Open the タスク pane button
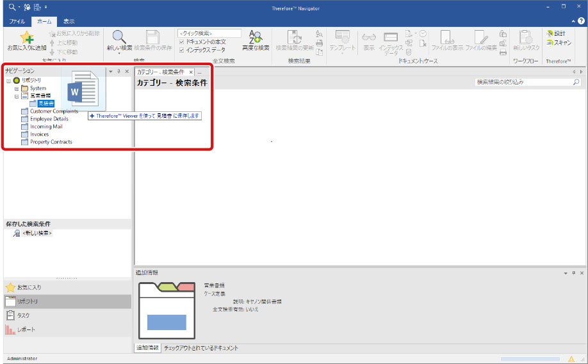The image size is (588, 364). pos(23,315)
